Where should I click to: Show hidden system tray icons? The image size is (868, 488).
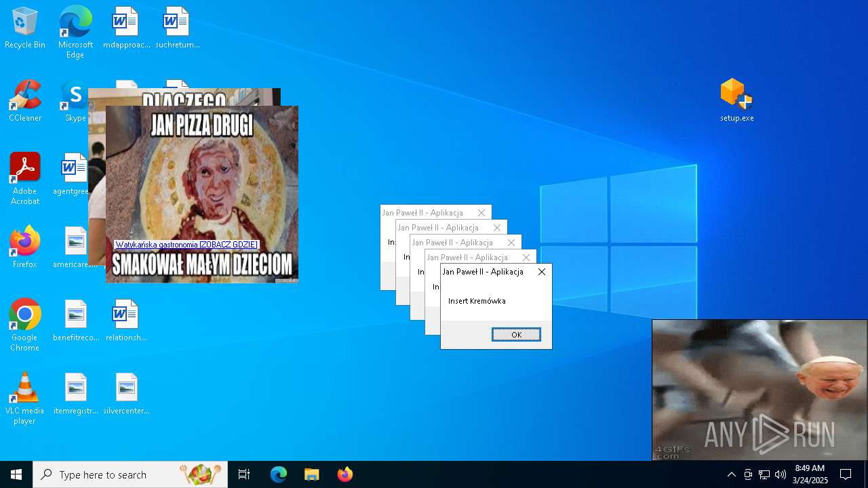coord(731,474)
